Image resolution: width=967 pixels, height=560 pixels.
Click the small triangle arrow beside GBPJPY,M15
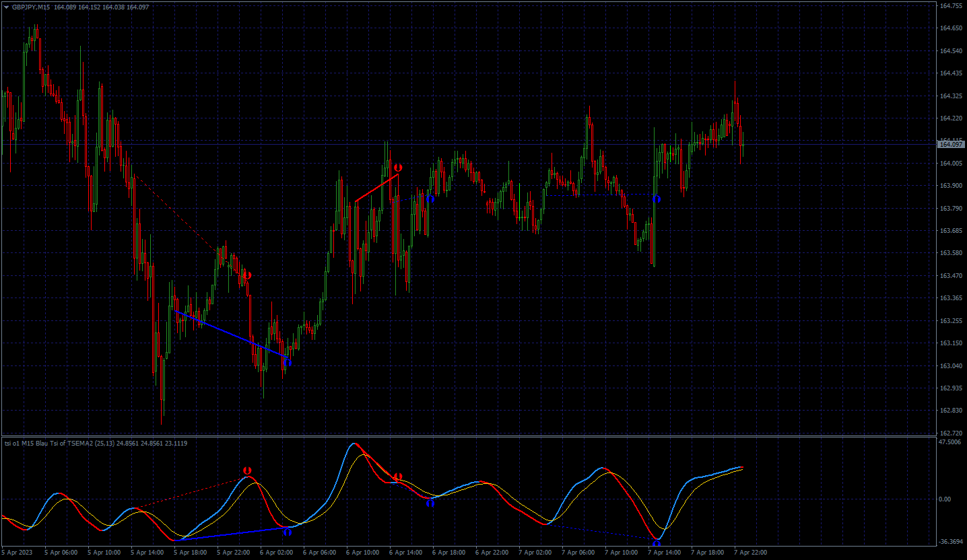6,7
